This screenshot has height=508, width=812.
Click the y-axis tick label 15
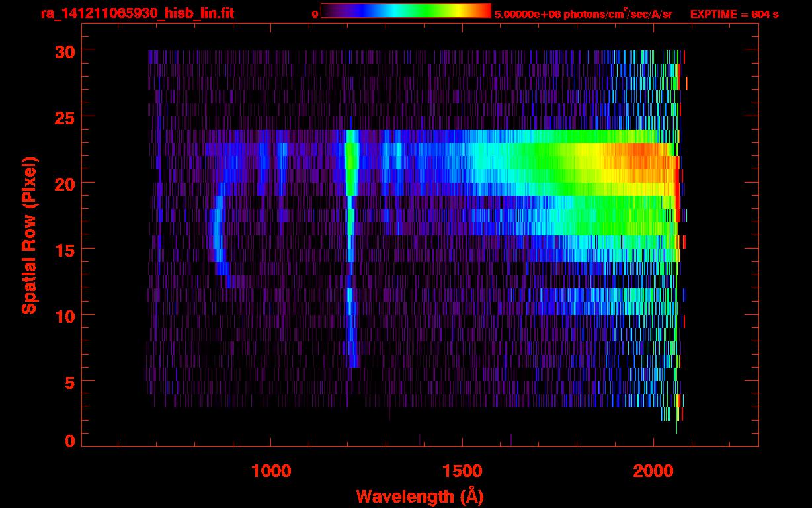(65, 249)
